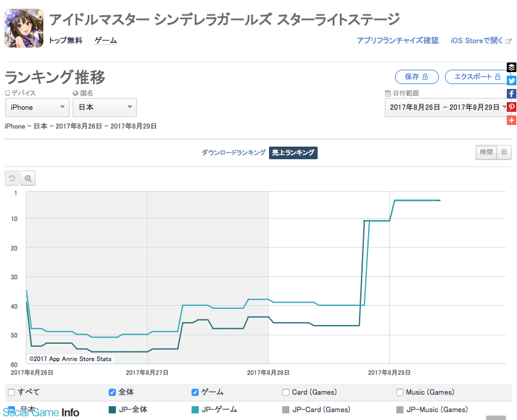Viewport: 517px width, 420px height.
Task: Click the トップ無料 label
Action: pyautogui.click(x=65, y=41)
